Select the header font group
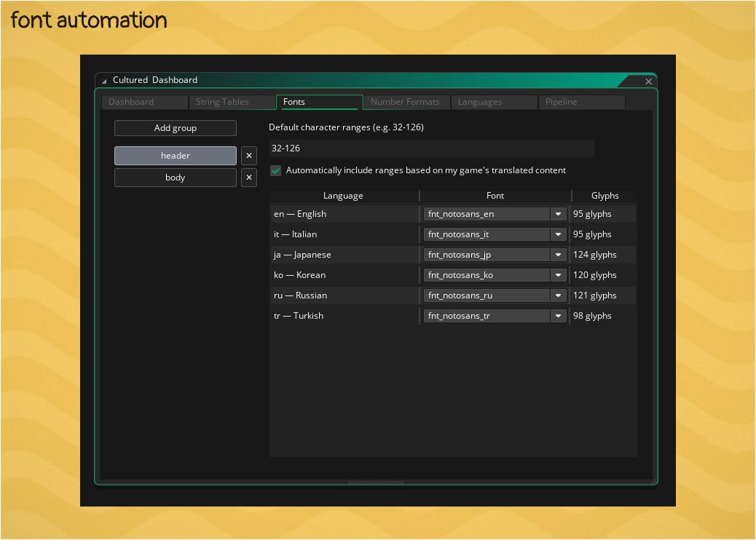756x540 pixels. 176,156
